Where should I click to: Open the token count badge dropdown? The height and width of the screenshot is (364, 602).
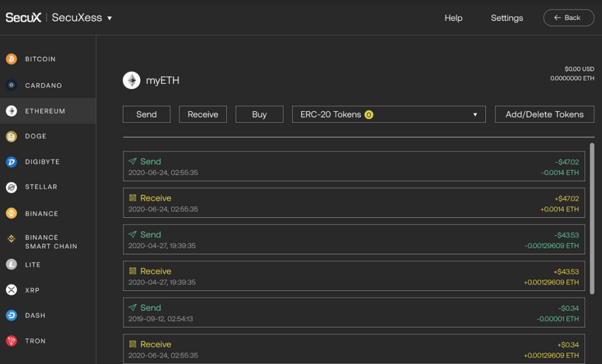pyautogui.click(x=369, y=114)
